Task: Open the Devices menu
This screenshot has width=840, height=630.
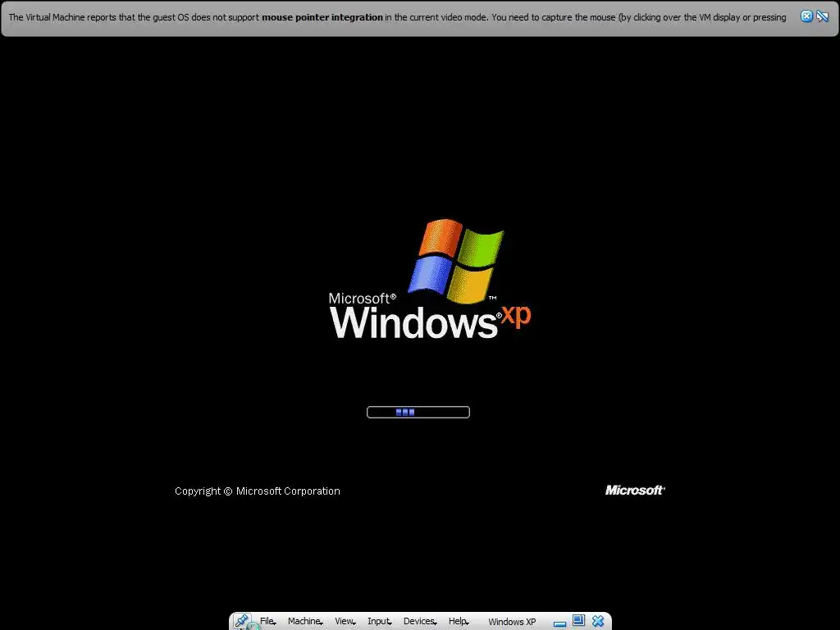Action: (x=420, y=622)
